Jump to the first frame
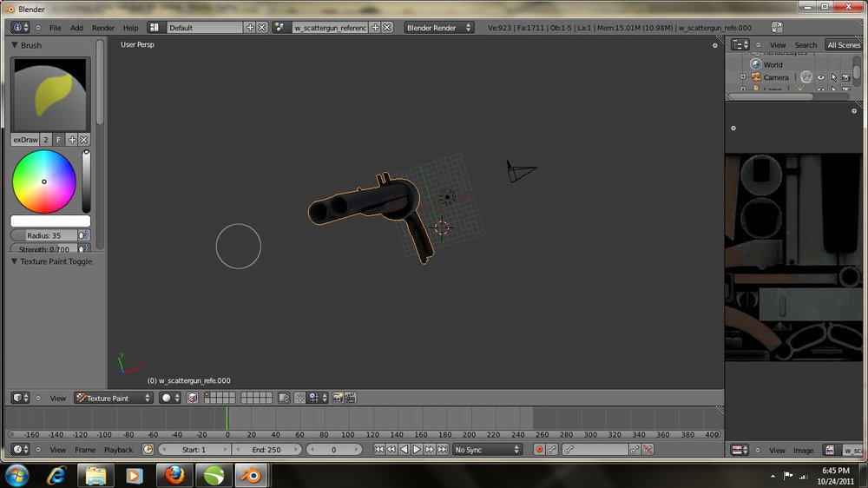The height and width of the screenshot is (488, 868). coord(378,450)
